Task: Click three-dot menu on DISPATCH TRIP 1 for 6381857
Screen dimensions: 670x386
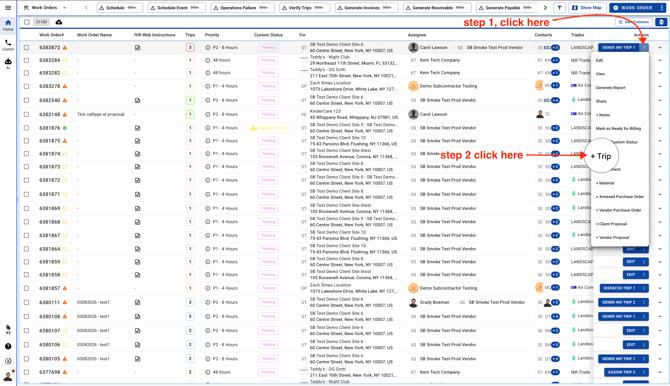Action: tap(644, 288)
